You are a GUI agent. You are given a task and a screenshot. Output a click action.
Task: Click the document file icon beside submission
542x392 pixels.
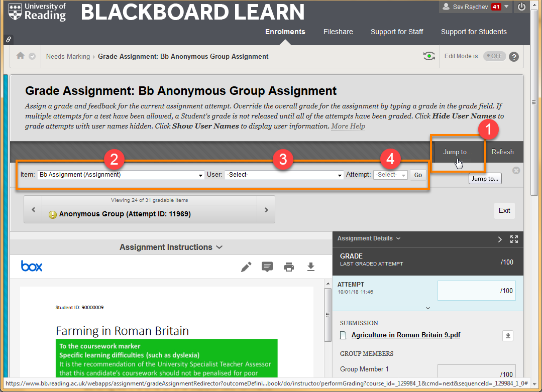coord(343,335)
